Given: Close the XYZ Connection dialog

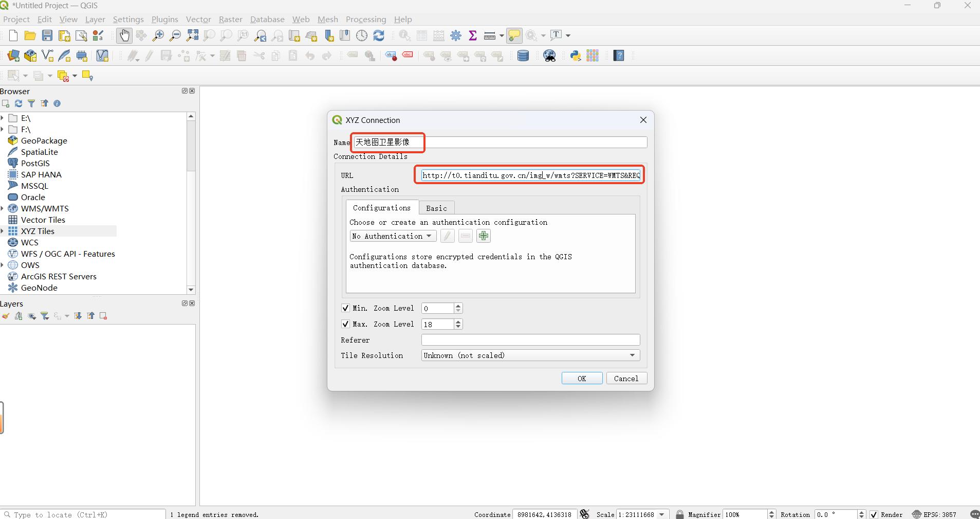Looking at the screenshot, I should pos(643,120).
